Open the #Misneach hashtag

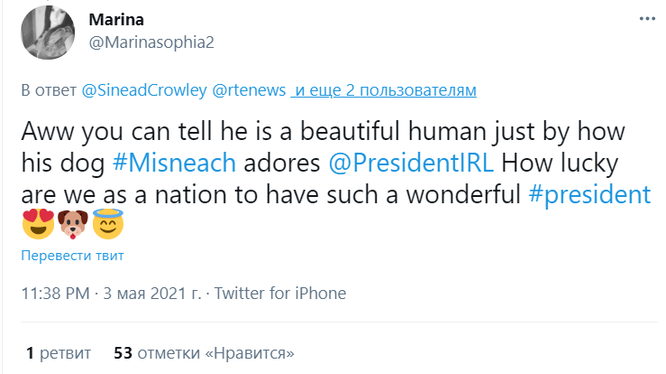[x=174, y=163]
